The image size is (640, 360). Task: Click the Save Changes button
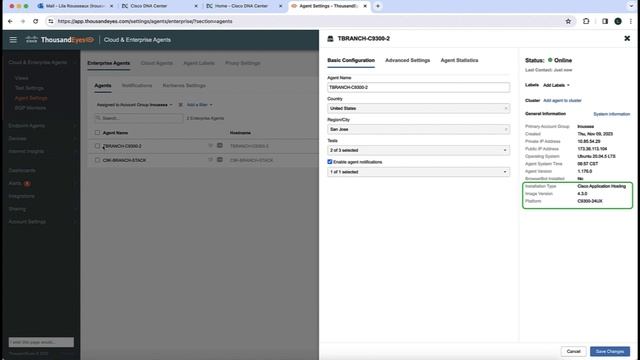pos(610,351)
